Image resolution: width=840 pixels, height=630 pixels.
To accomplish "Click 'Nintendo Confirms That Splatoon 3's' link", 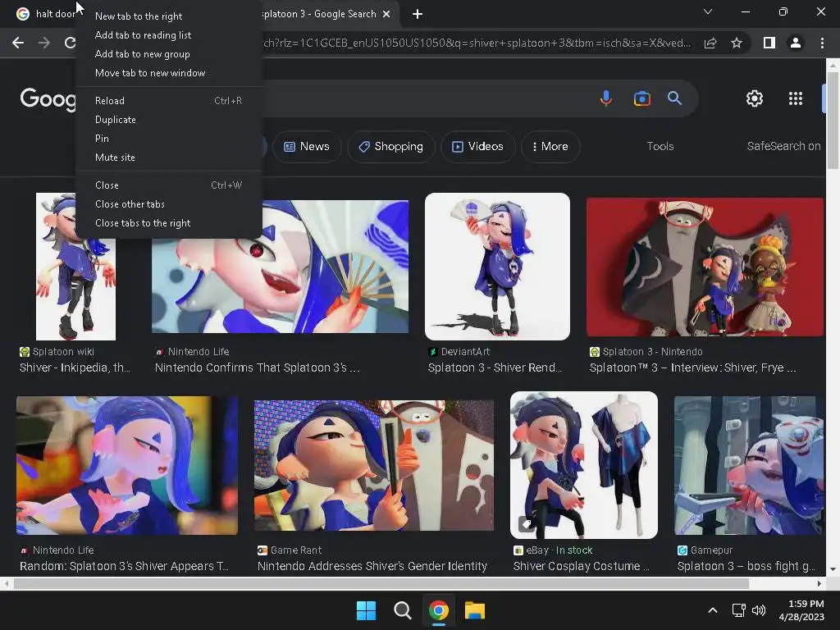I will tap(257, 367).
